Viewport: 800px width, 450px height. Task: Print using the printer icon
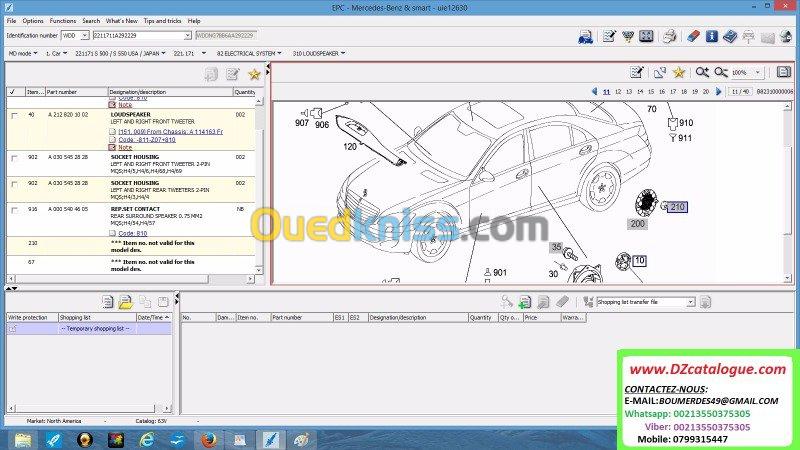[669, 36]
